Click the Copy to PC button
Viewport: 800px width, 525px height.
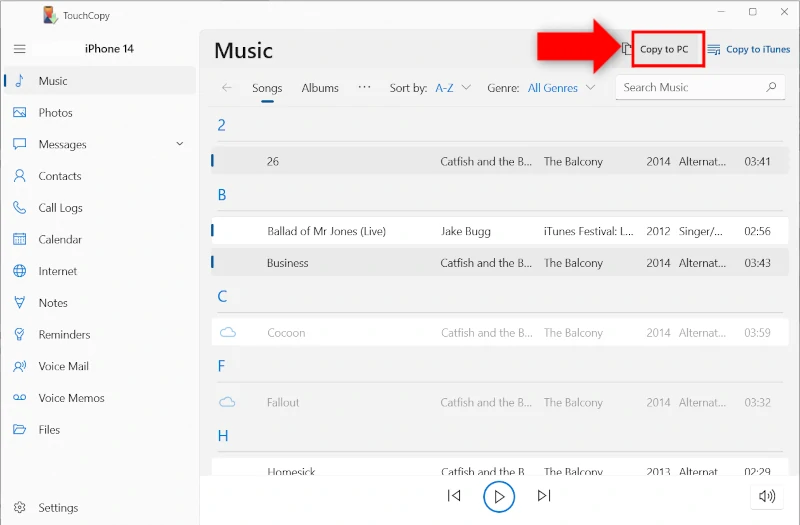coord(664,49)
